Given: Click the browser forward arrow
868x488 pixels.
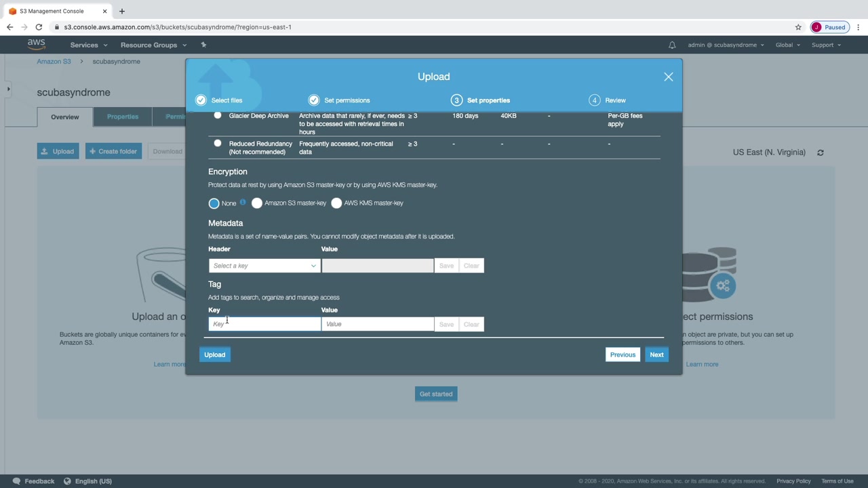Looking at the screenshot, I should coord(24,27).
